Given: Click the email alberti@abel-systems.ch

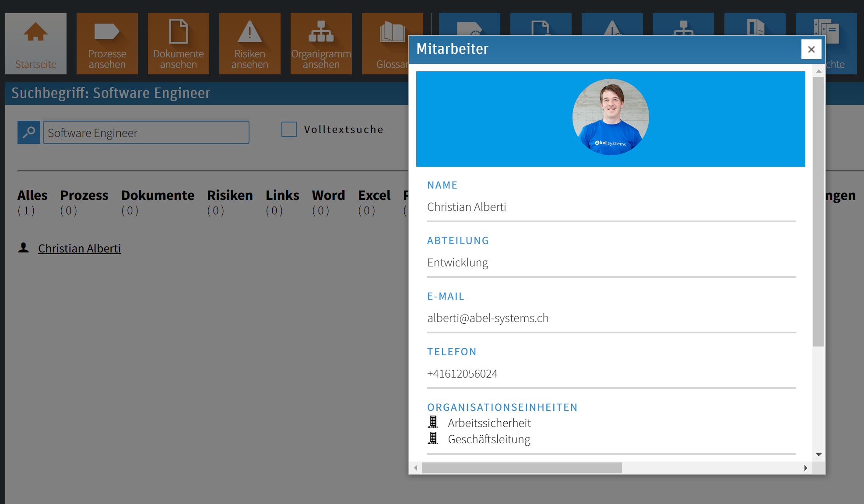Looking at the screenshot, I should click(x=488, y=318).
